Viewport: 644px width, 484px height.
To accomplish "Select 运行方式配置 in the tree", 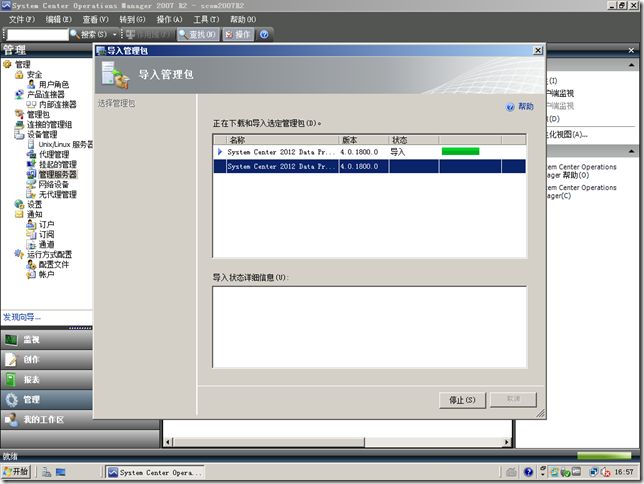I will (49, 254).
